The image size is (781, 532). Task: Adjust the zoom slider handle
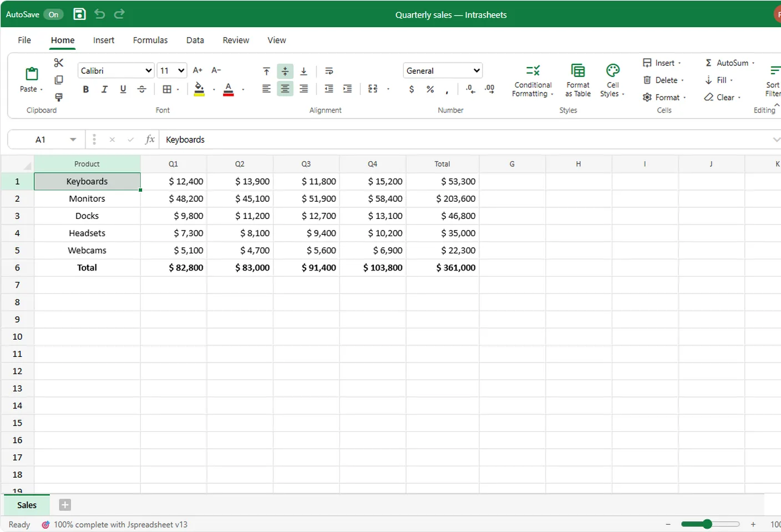(707, 524)
